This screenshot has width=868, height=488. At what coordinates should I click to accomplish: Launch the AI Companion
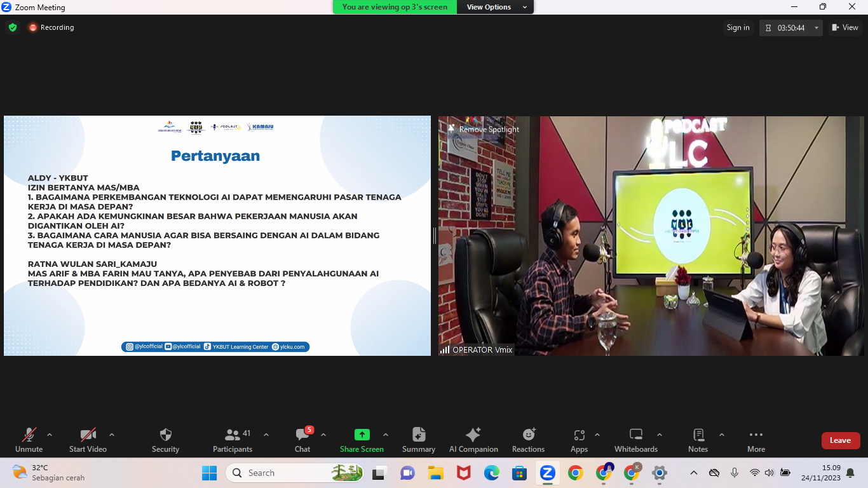tap(473, 440)
